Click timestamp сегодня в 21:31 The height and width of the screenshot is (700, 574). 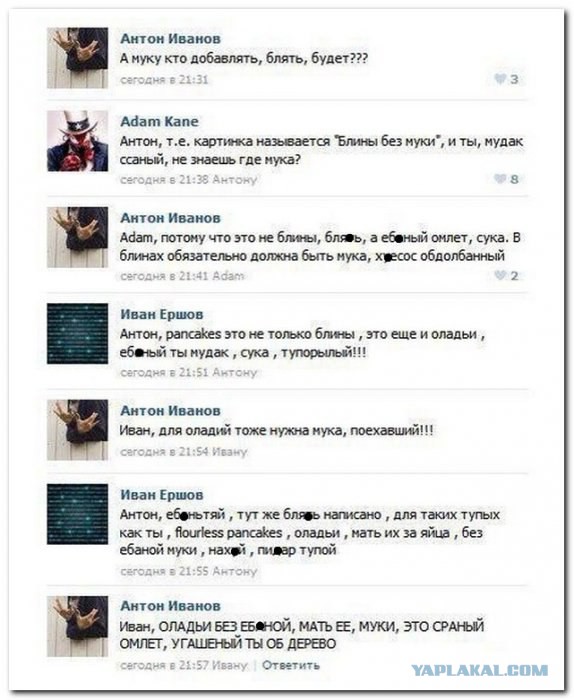[164, 79]
